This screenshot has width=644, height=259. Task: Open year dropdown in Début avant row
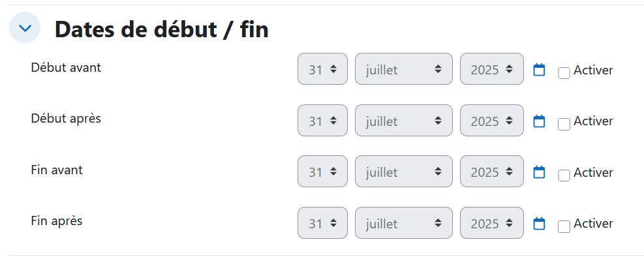coord(491,69)
